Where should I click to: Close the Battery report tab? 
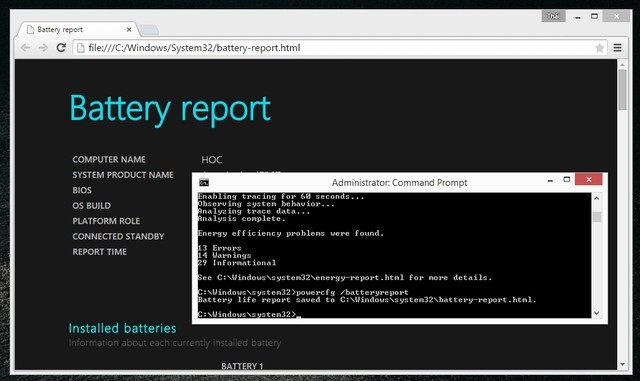click(129, 29)
